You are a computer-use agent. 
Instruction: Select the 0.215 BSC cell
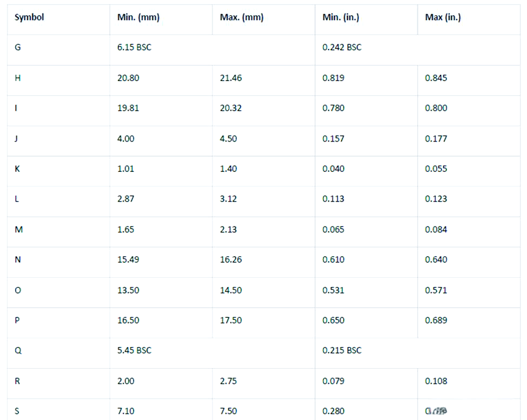pos(342,350)
